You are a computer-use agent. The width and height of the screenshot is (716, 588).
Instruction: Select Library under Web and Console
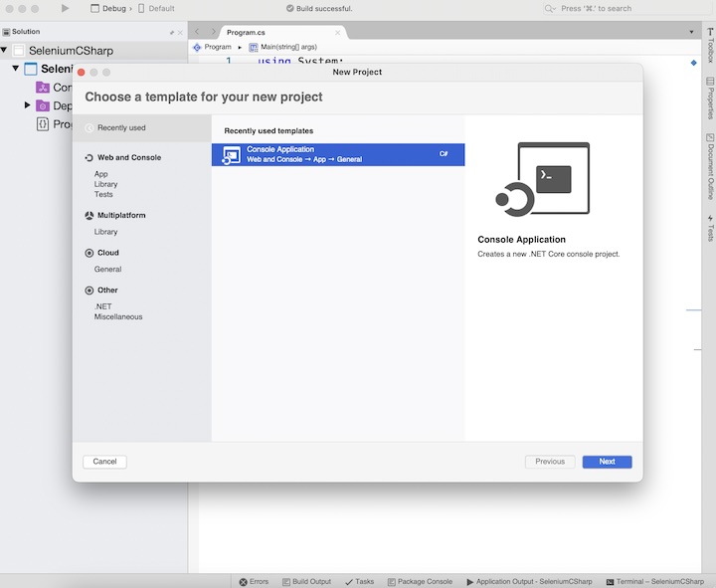pos(106,184)
